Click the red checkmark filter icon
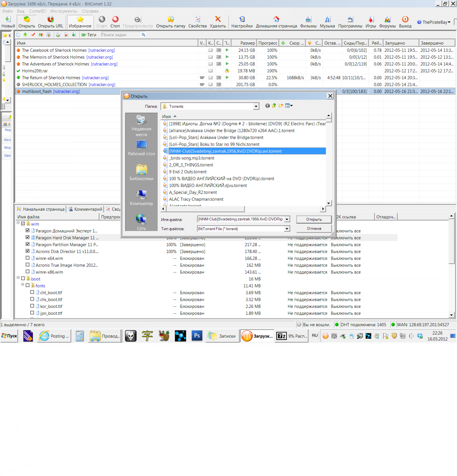This screenshot has height=476, width=457. [x=33, y=35]
